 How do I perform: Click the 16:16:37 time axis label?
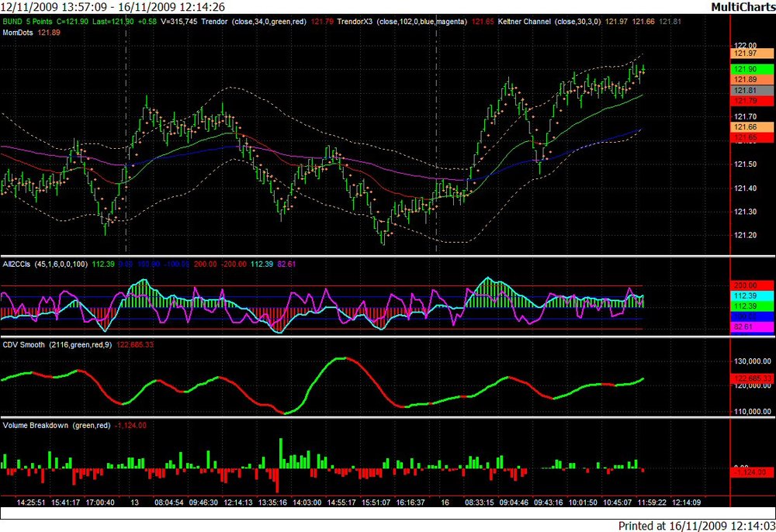(x=411, y=503)
